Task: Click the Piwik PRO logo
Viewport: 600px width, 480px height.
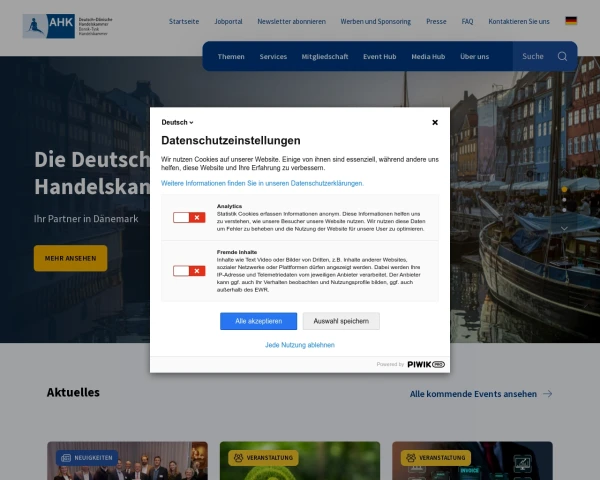Action: (x=425, y=364)
